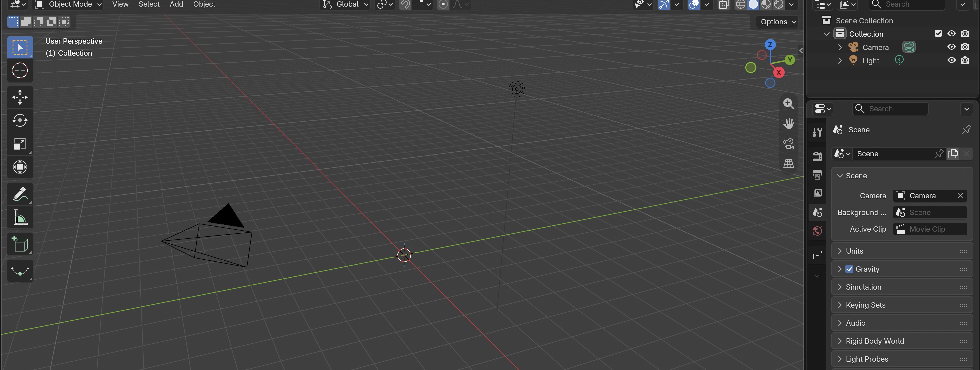Expand the Light Probes panel
This screenshot has width=980, height=370.
click(x=902, y=359)
